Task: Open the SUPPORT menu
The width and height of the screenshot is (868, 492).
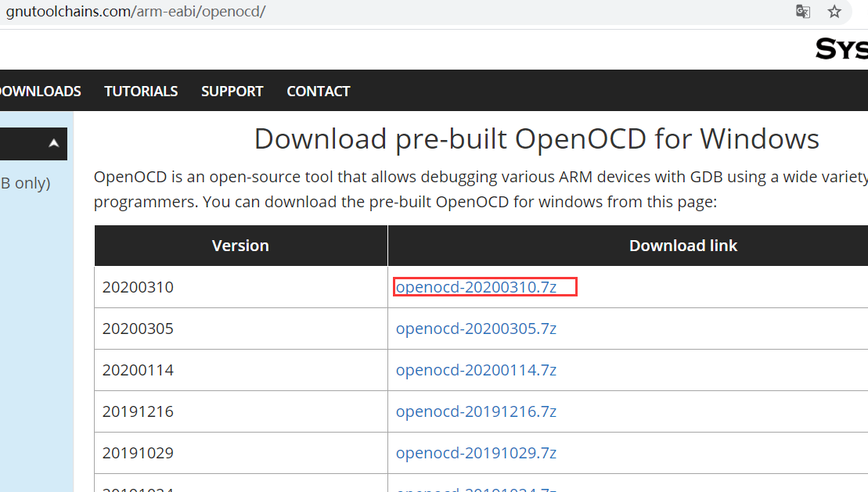Action: [x=232, y=91]
